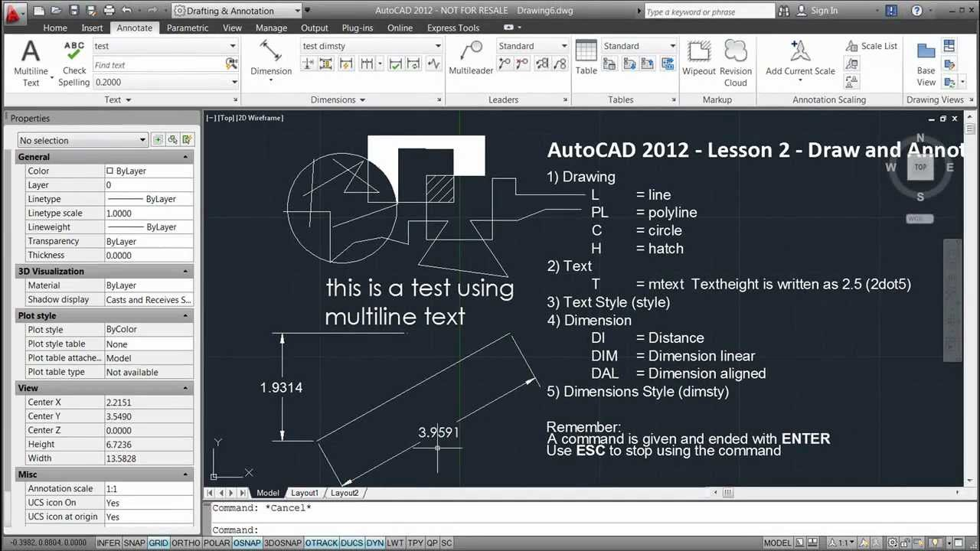Open the table style Standard dropdown
The image size is (980, 551).
639,46
